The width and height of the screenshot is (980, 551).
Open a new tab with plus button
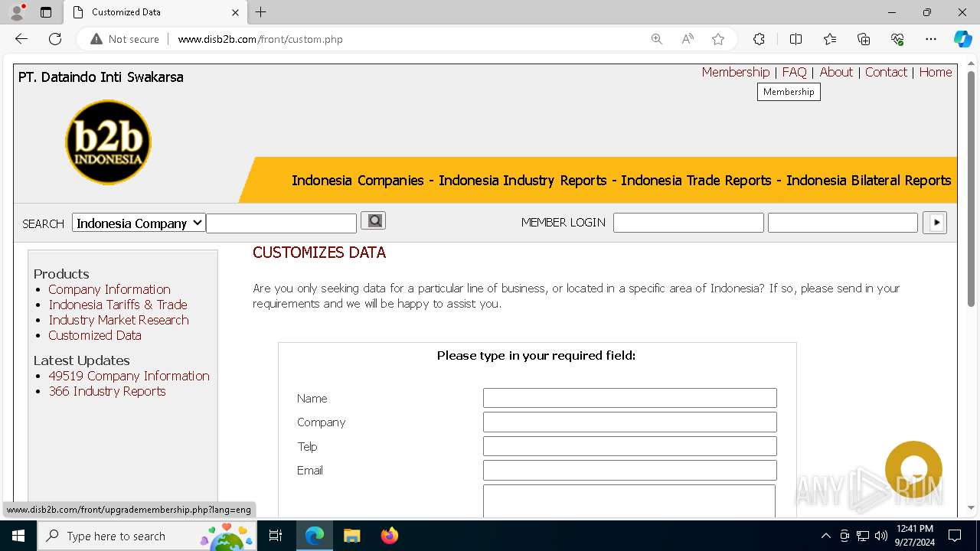[261, 12]
